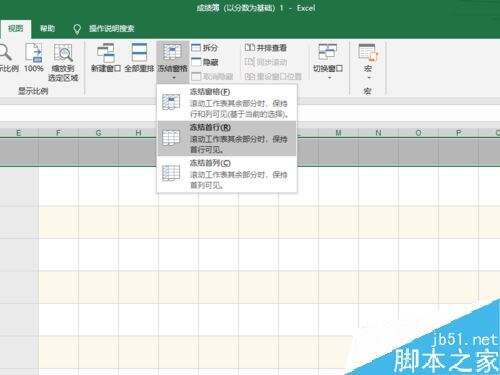This screenshot has width=500, height=375.
Task: Click View Side by Side (并排查看)
Action: pos(266,48)
